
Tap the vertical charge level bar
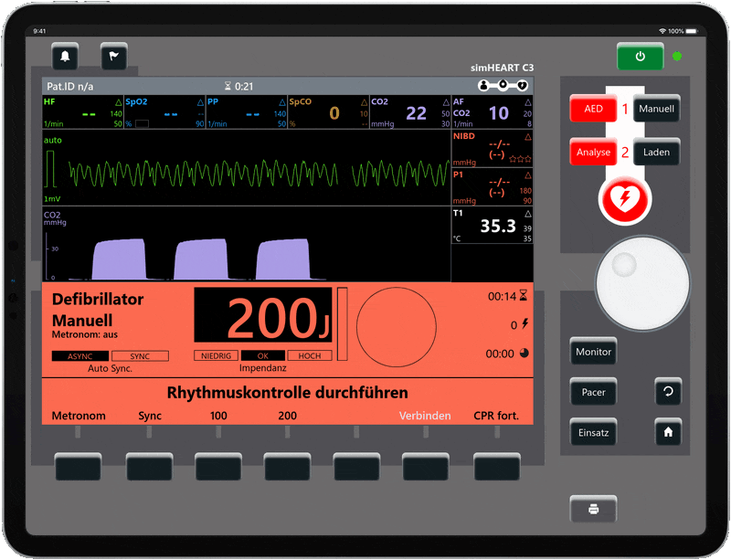342,323
